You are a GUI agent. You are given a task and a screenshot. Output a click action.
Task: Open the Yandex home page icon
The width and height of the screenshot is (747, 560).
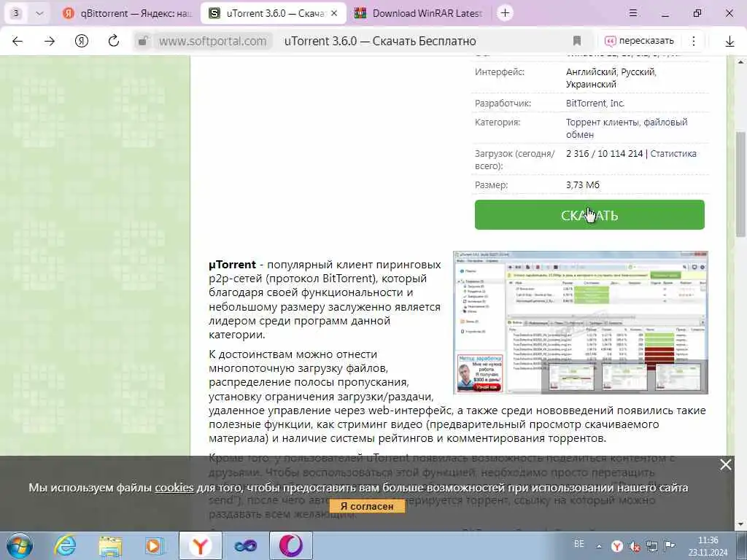[82, 42]
